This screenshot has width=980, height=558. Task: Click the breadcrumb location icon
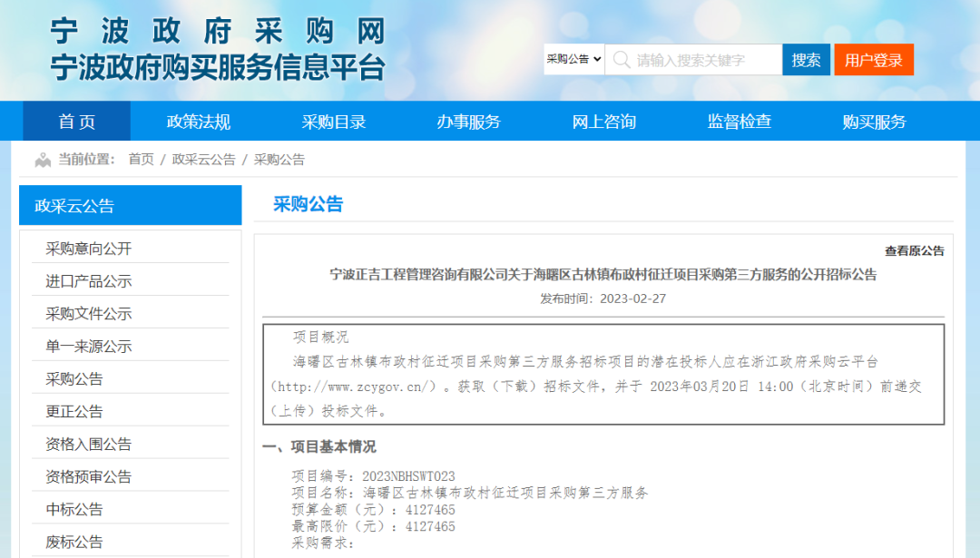(43, 160)
